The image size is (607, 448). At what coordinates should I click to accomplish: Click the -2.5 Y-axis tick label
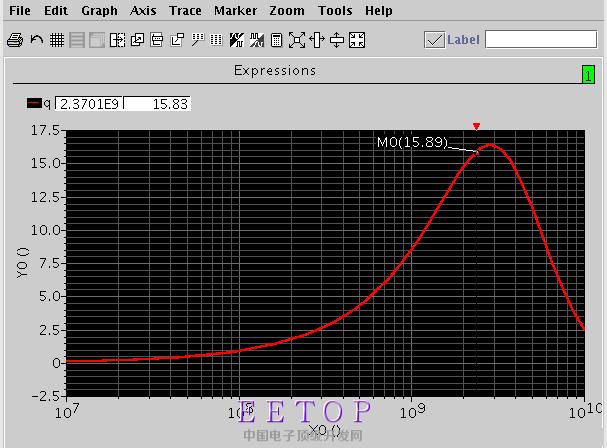tap(46, 397)
